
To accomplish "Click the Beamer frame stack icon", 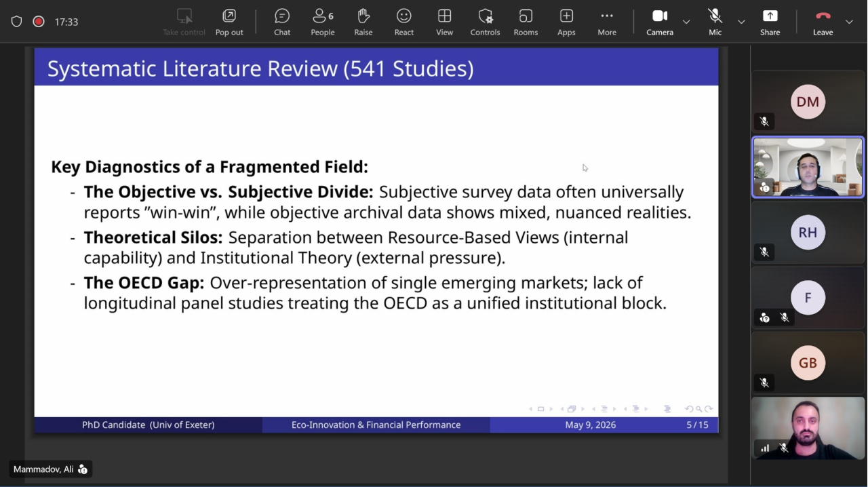I will [x=572, y=409].
